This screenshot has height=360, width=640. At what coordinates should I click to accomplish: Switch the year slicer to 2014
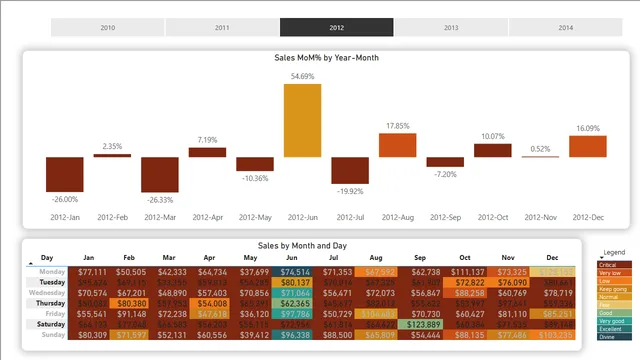click(x=566, y=27)
